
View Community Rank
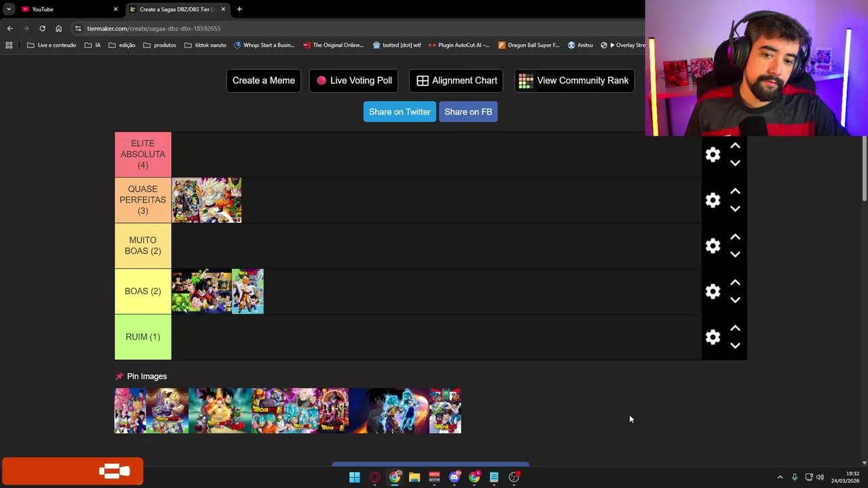[x=574, y=81]
